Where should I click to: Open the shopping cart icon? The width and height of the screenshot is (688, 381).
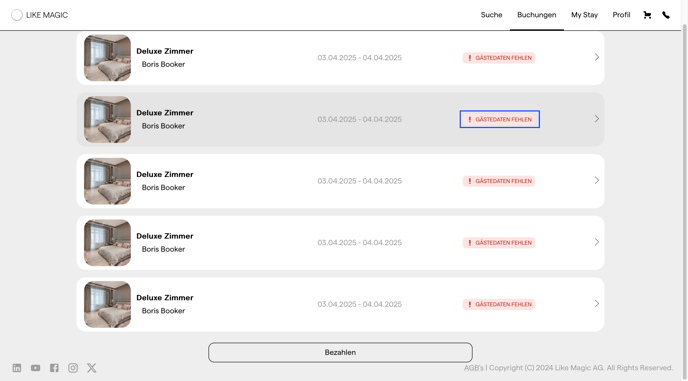[647, 15]
